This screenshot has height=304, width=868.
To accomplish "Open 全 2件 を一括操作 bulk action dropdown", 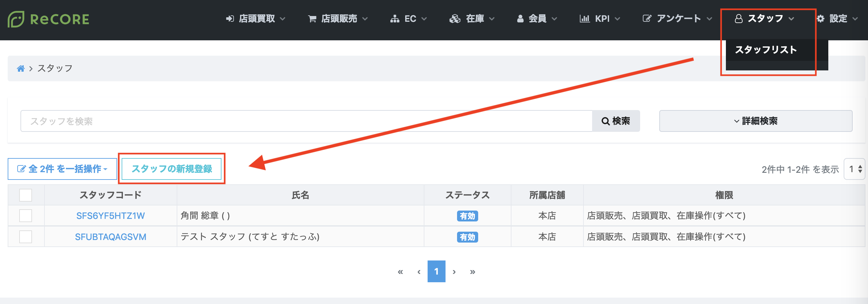I will click(x=62, y=169).
